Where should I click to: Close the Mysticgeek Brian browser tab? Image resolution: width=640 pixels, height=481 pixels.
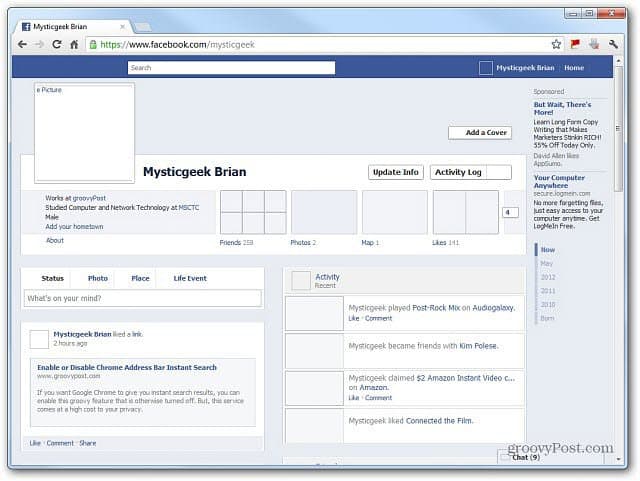coord(122,27)
